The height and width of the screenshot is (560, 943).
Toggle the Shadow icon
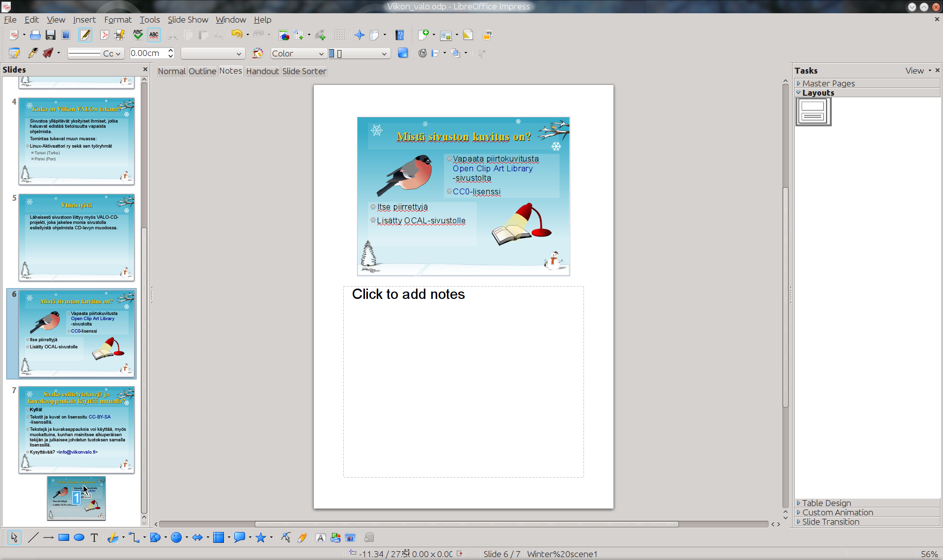point(403,53)
